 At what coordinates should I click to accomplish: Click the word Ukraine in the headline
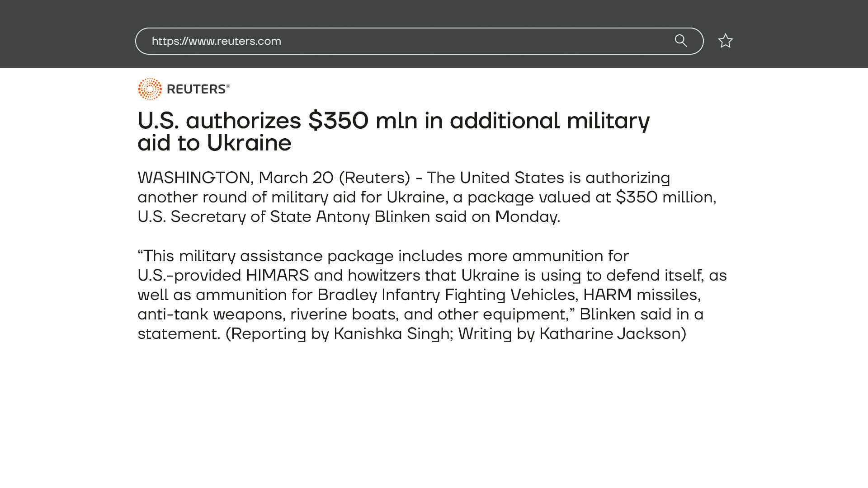(x=249, y=143)
